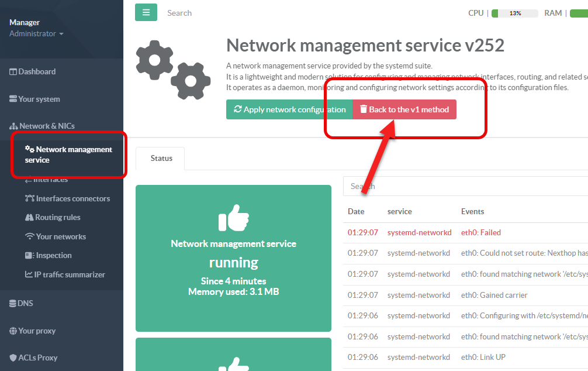
Task: Click the Since 4 minutes text
Action: pyautogui.click(x=234, y=281)
